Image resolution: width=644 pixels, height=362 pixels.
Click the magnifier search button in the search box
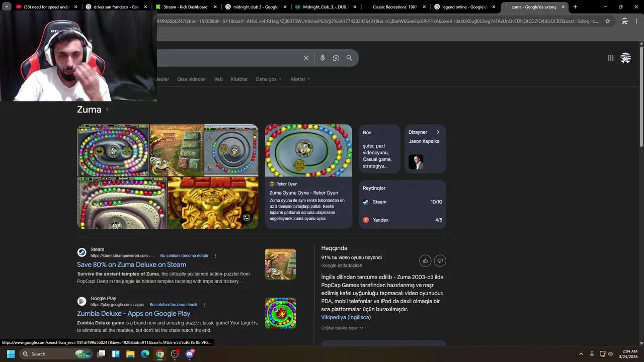tap(349, 58)
